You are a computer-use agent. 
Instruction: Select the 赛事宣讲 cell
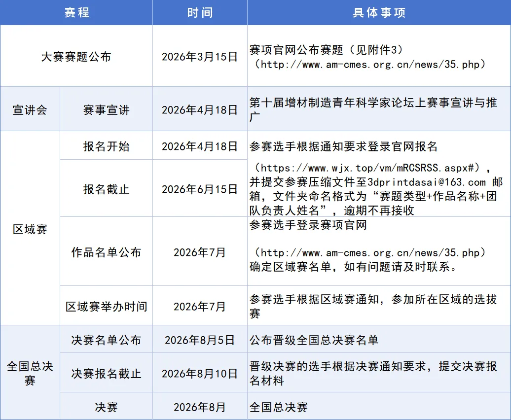tap(106, 108)
